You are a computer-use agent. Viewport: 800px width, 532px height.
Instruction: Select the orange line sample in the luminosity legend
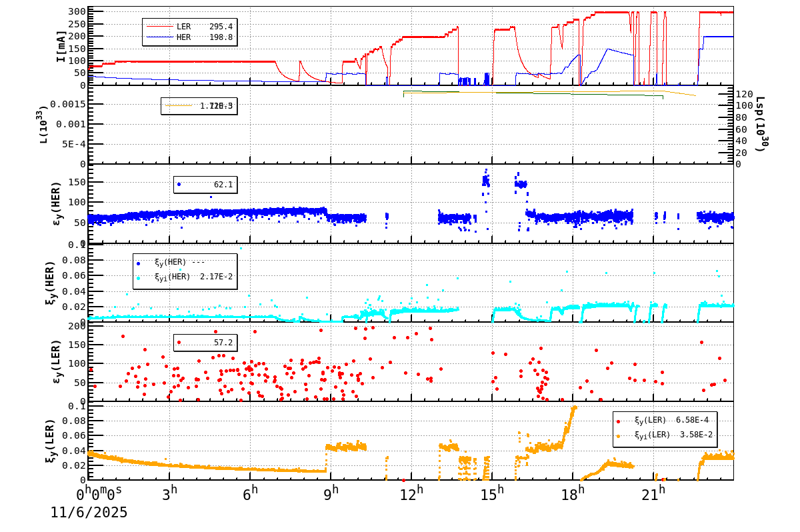[x=178, y=105]
